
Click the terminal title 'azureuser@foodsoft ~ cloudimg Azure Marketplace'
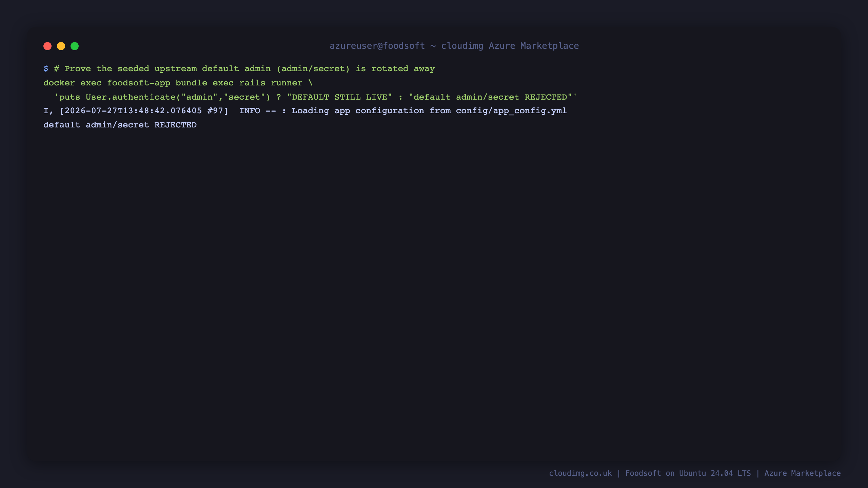[x=454, y=46]
